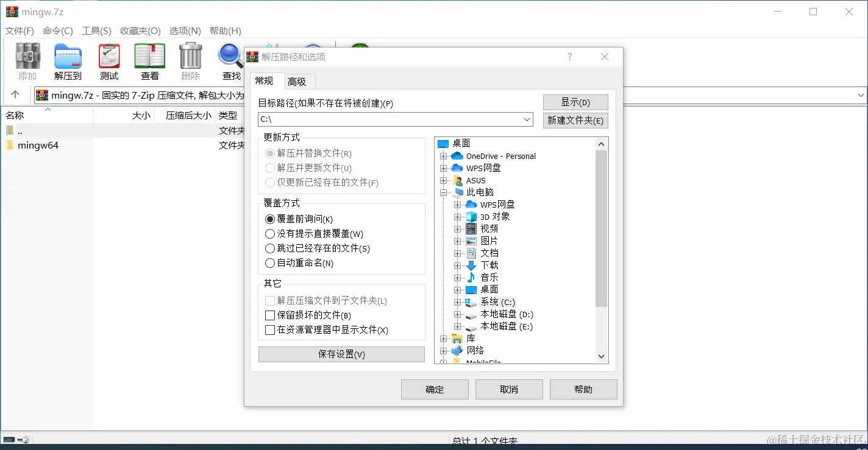868x450 pixels.
Task: Open the target path dropdown
Action: coord(527,119)
